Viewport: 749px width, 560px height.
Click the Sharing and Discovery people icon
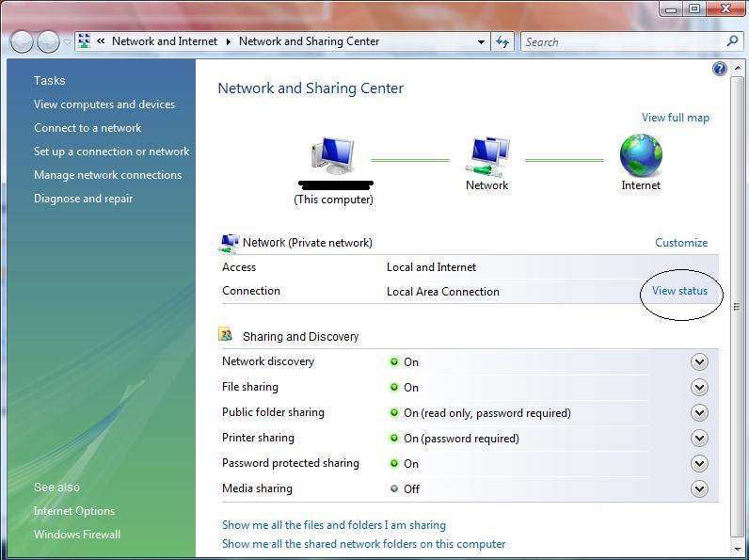[x=226, y=334]
